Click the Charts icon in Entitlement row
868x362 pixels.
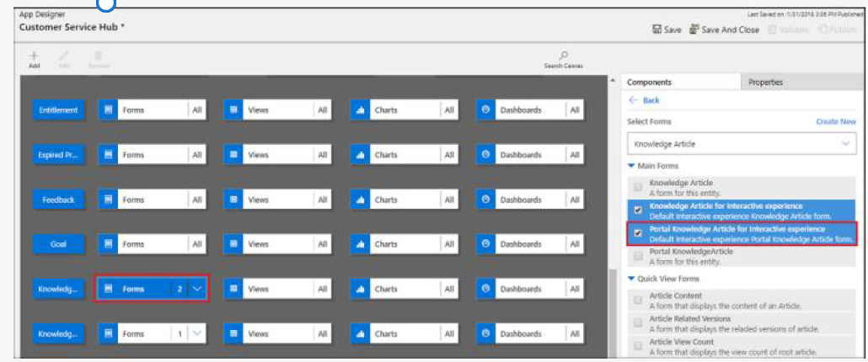tap(360, 110)
